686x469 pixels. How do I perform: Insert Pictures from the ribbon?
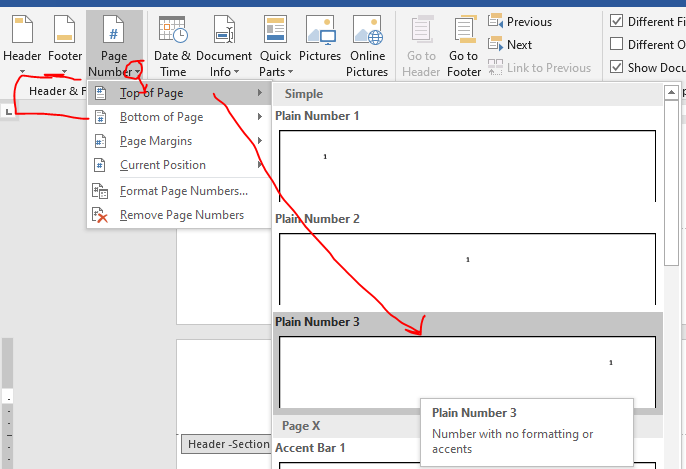pyautogui.click(x=320, y=45)
